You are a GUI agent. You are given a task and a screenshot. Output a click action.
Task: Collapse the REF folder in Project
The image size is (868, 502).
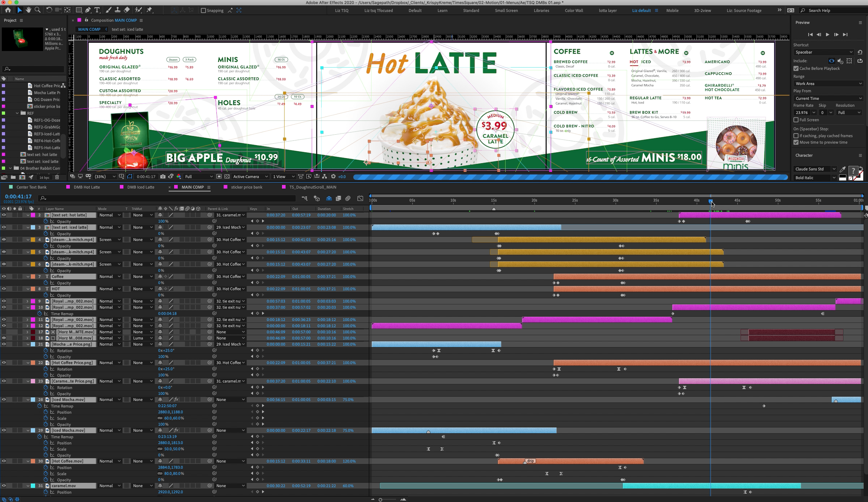click(17, 113)
